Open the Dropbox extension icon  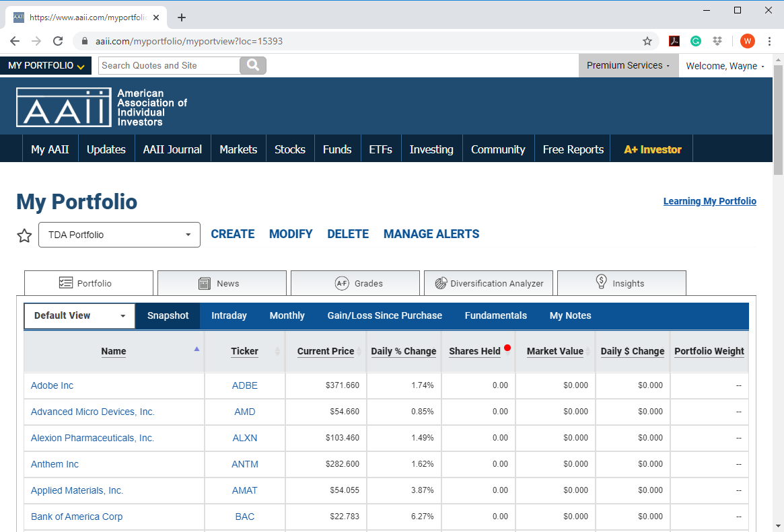(x=717, y=41)
